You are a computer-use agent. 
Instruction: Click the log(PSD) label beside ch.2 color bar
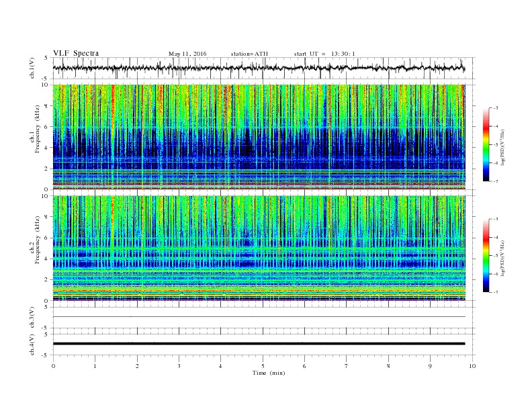[x=503, y=257]
